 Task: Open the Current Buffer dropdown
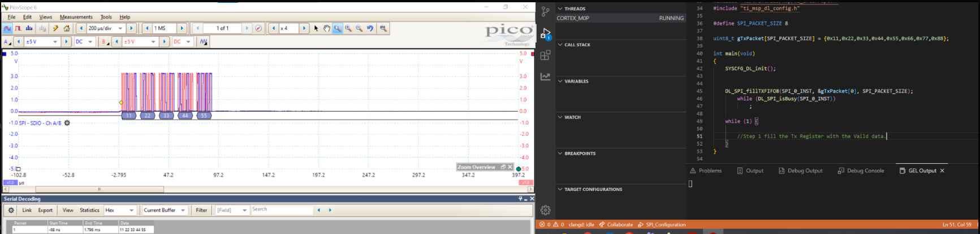(165, 210)
